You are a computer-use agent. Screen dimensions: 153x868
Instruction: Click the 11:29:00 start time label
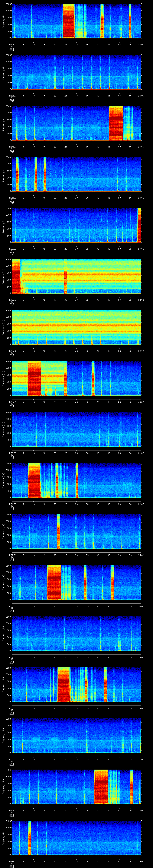pos(12,402)
